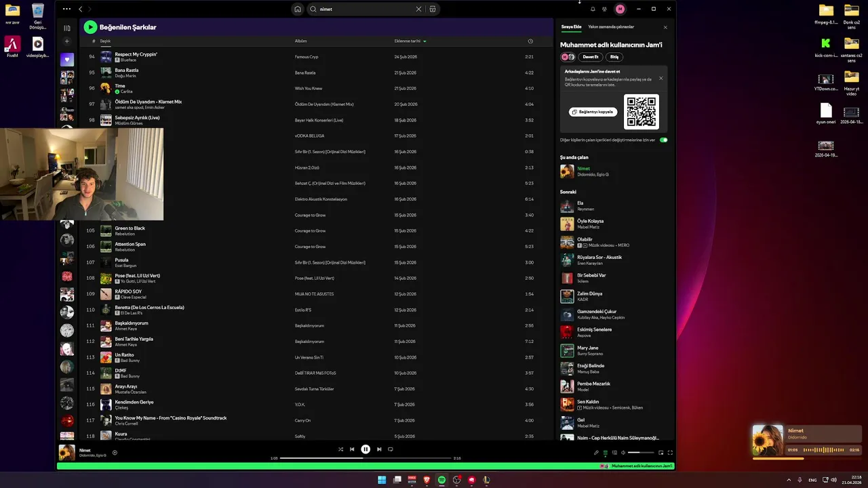
Task: Clear the search text with X
Action: (418, 9)
